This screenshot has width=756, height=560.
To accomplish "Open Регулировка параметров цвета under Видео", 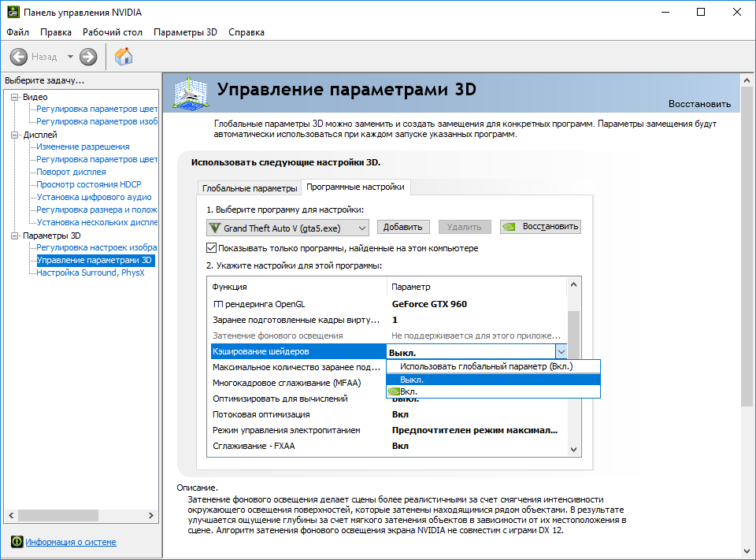I will coord(97,109).
